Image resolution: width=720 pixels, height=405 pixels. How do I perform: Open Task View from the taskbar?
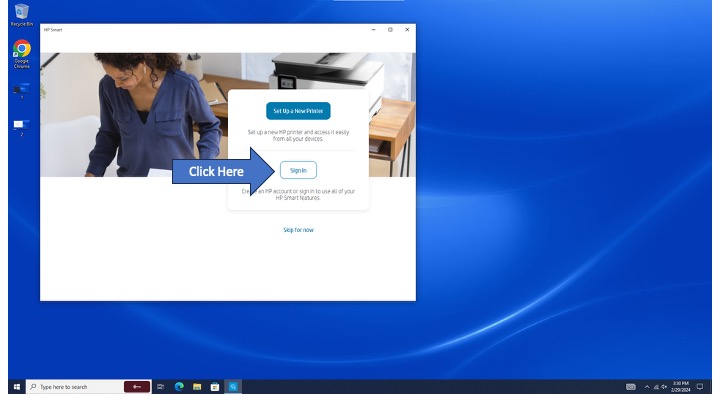[160, 387]
